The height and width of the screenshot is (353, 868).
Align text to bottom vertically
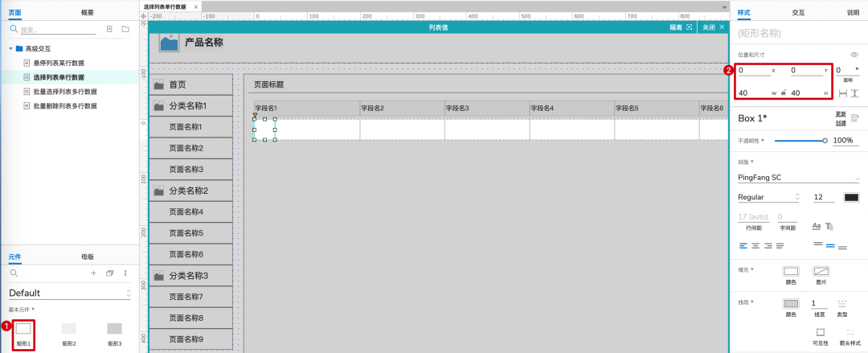842,247
